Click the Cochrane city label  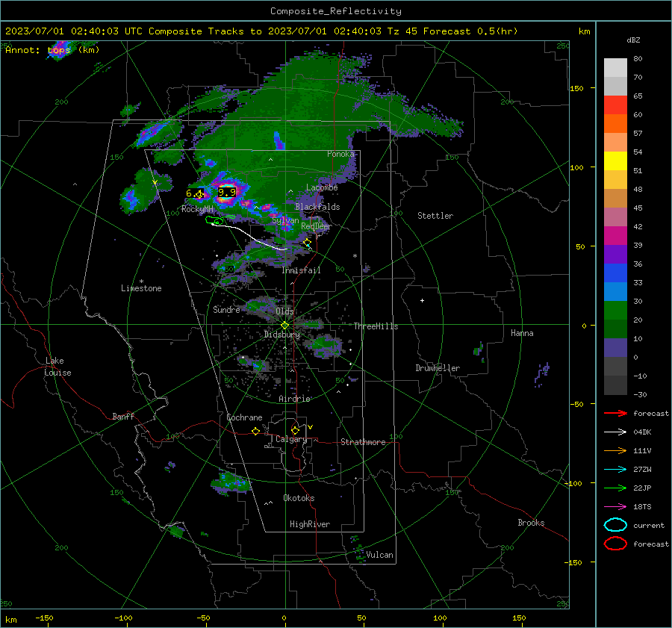(244, 417)
